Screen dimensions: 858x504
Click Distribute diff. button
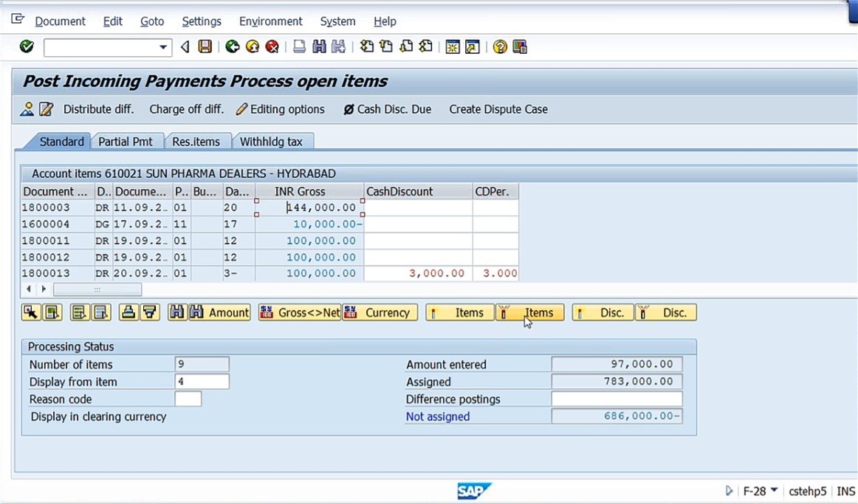coord(98,109)
